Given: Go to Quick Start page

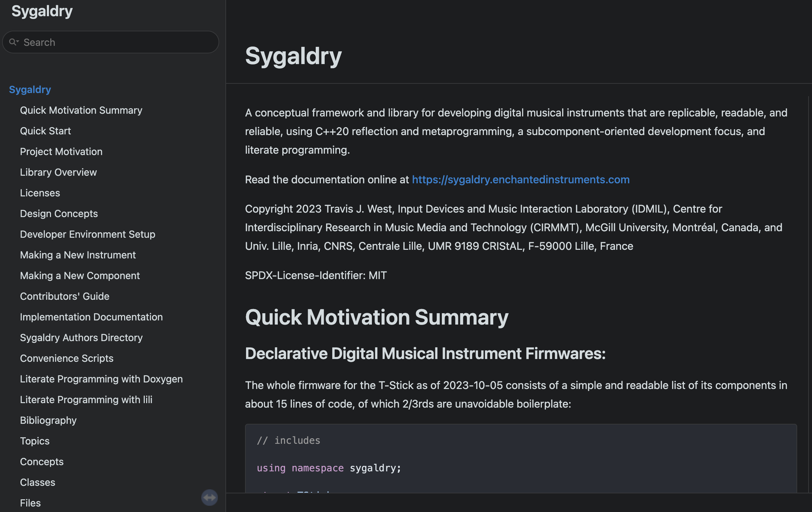Looking at the screenshot, I should click(45, 131).
